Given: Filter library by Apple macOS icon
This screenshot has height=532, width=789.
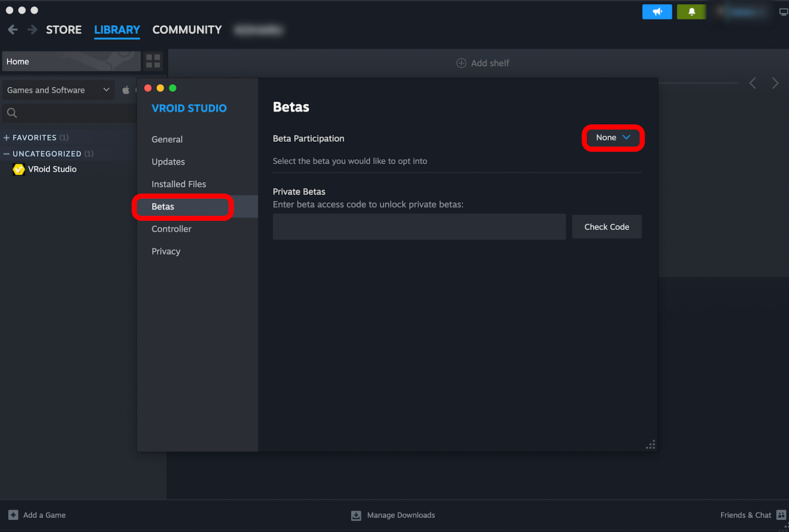Looking at the screenshot, I should click(126, 90).
